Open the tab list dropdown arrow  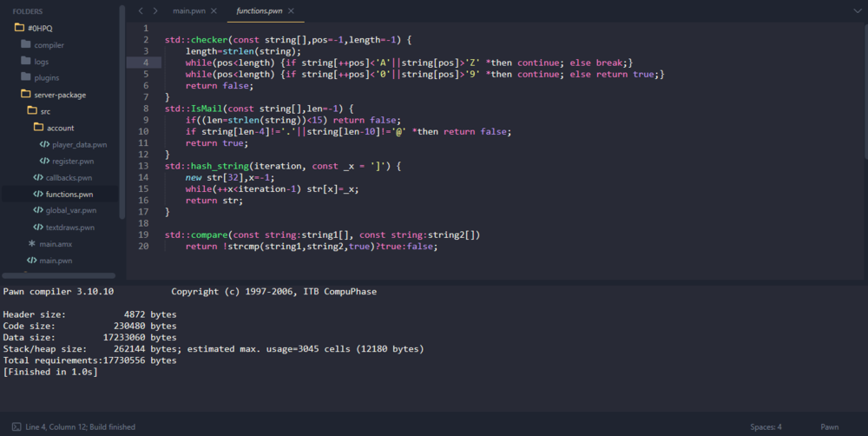pyautogui.click(x=858, y=11)
